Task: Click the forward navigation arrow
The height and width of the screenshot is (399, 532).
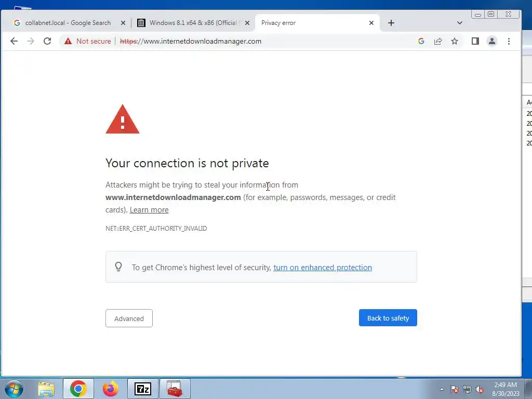Action: (31, 41)
